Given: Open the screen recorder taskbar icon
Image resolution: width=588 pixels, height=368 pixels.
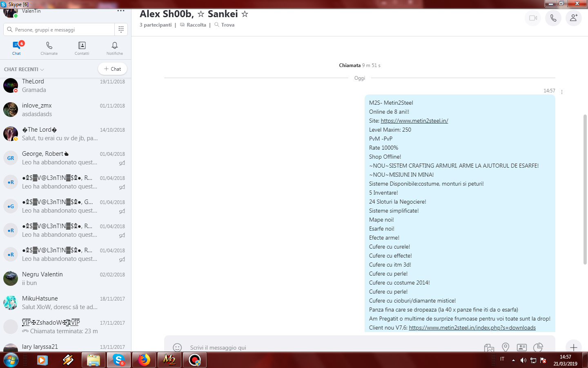Looking at the screenshot, I should point(195,360).
